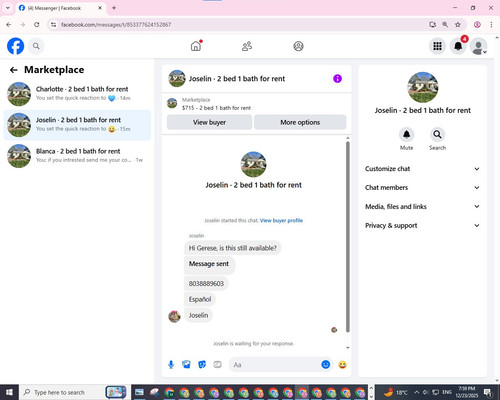The height and width of the screenshot is (400, 500).
Task: Open the Groups icon in top navigation
Action: click(298, 46)
